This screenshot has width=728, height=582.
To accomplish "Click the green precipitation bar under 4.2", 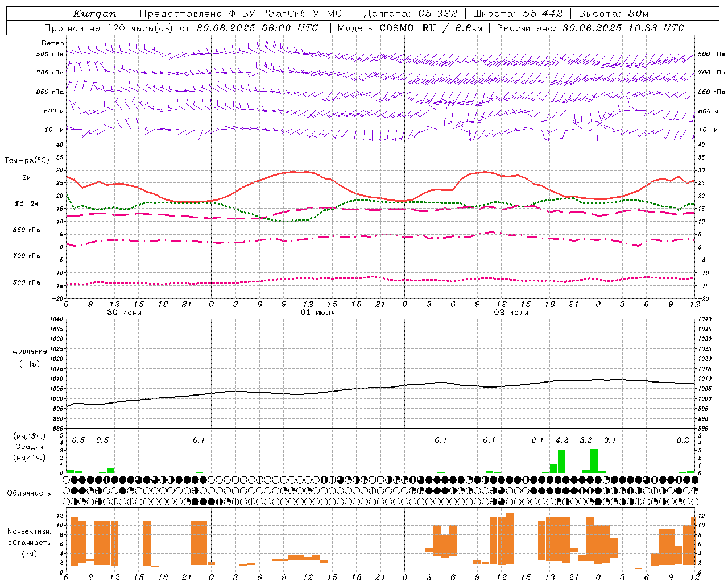I will click(x=561, y=461).
